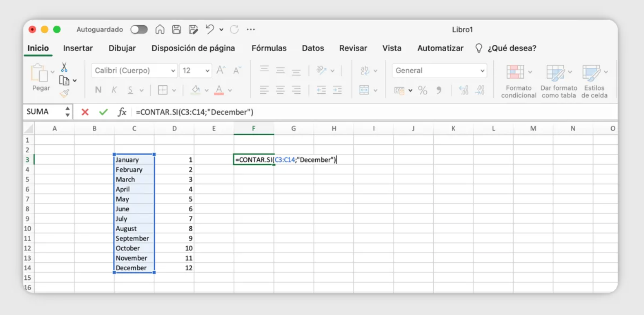Click the Save As icon with pencil
The width and height of the screenshot is (644, 315).
point(193,29)
